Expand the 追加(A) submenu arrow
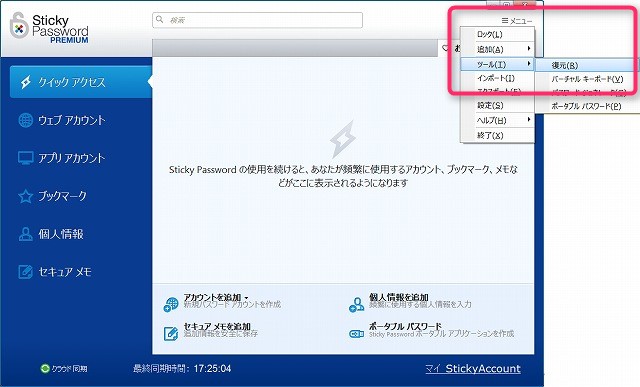The width and height of the screenshot is (640, 387). [529, 49]
